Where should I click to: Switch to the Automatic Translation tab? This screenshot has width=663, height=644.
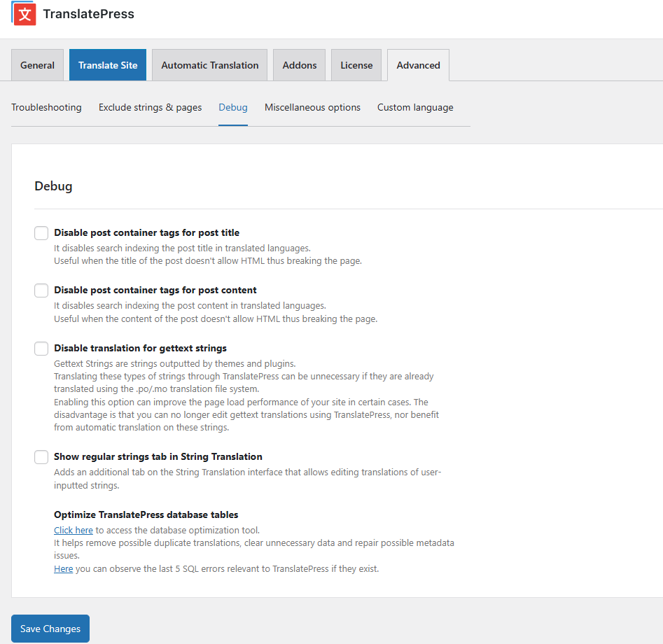[x=210, y=65]
